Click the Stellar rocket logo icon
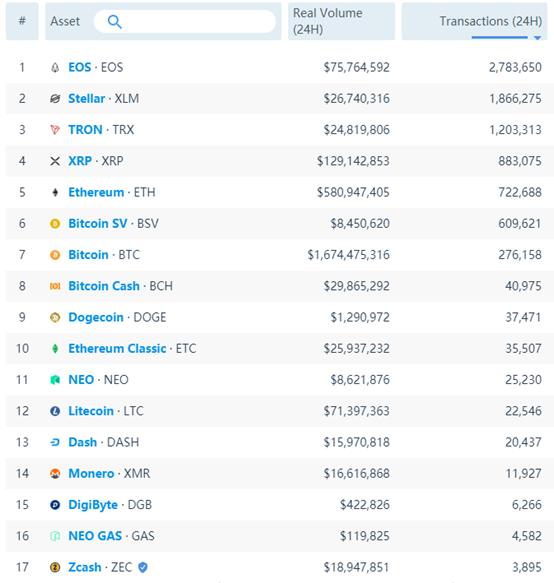554x583 pixels. [55, 99]
